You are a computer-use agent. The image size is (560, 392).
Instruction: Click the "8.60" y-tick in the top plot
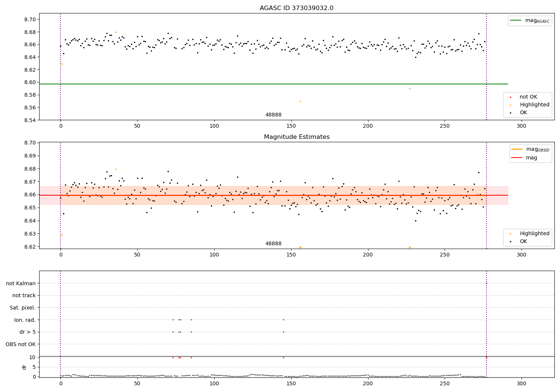tap(30, 83)
